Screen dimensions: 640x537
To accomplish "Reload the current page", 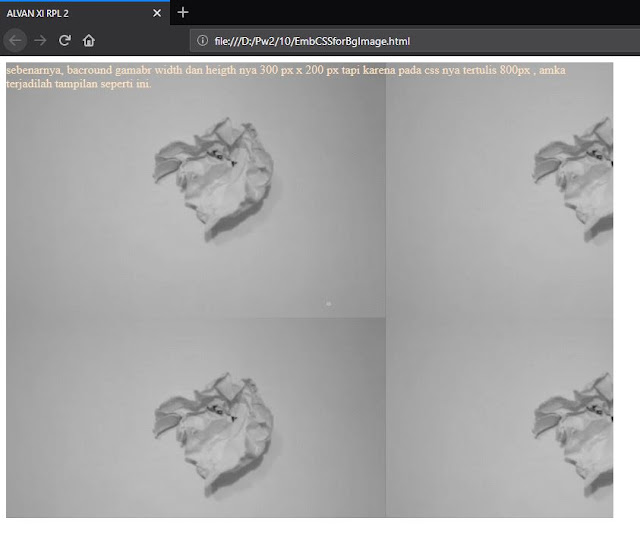I will point(64,40).
